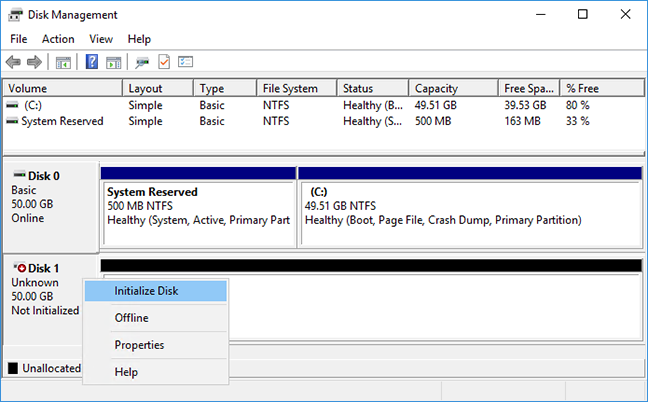Choose Offline from context menu

pyautogui.click(x=156, y=318)
